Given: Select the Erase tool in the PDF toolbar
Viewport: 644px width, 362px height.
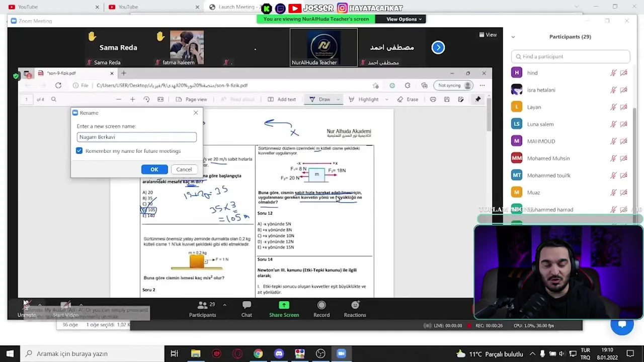Looking at the screenshot, I should [408, 100].
